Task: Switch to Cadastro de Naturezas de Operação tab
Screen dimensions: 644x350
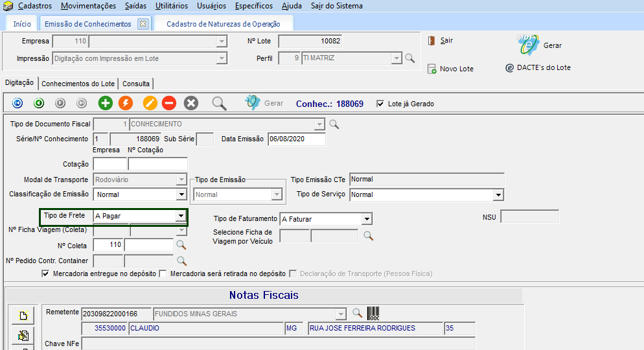Action: pyautogui.click(x=223, y=24)
